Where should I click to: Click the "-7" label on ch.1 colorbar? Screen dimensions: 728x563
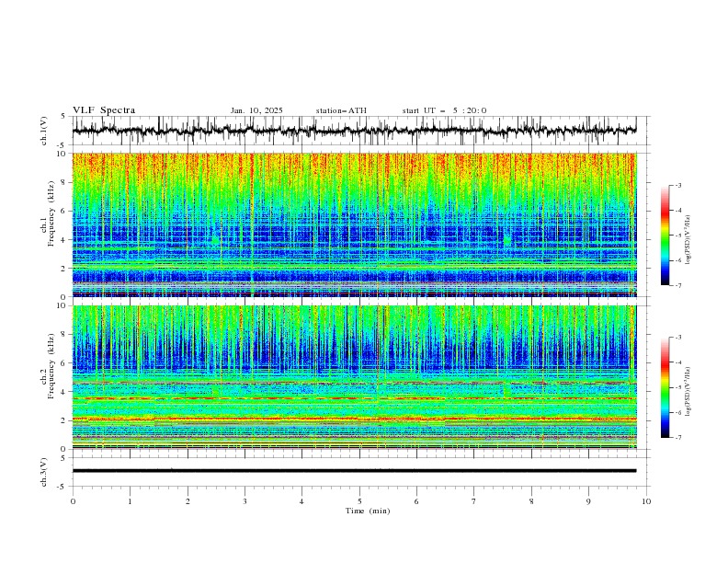pos(678,285)
